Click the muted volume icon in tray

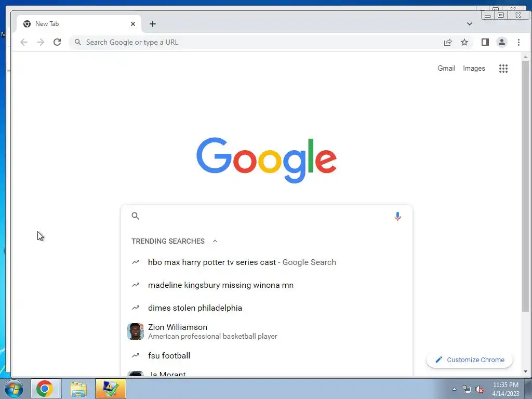480,389
